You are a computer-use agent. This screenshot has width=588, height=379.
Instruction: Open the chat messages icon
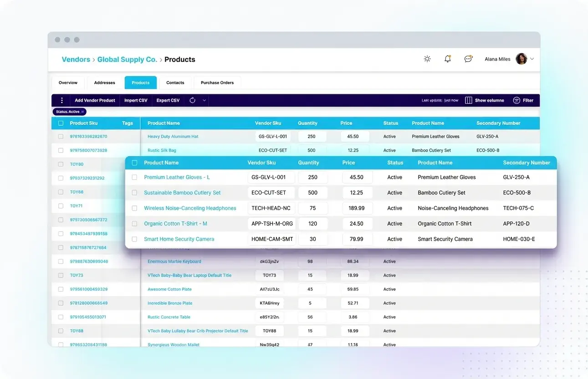coord(468,59)
